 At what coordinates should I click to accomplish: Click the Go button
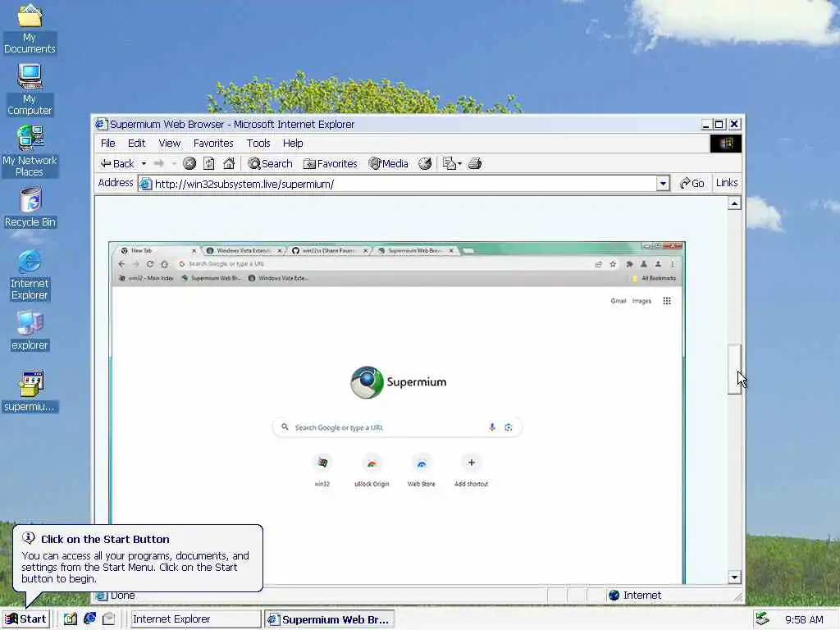click(x=692, y=183)
